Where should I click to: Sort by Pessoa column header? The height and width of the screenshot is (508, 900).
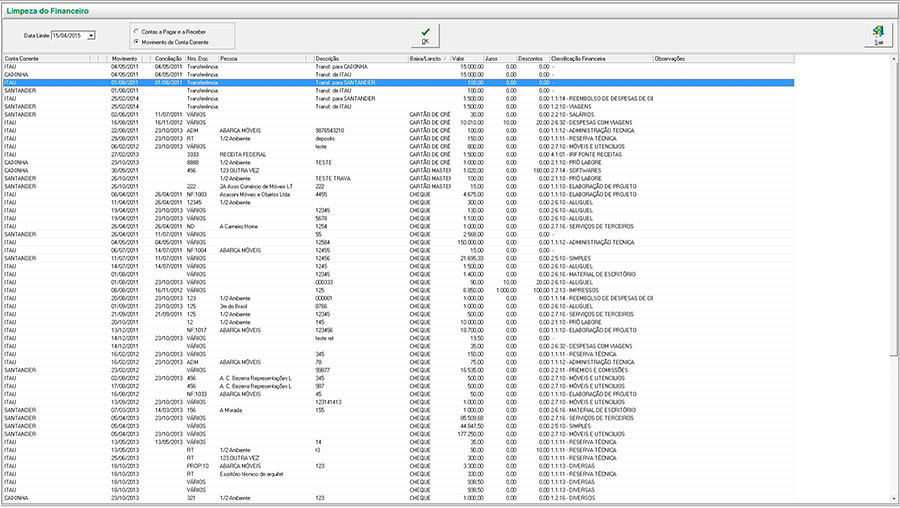tap(262, 59)
